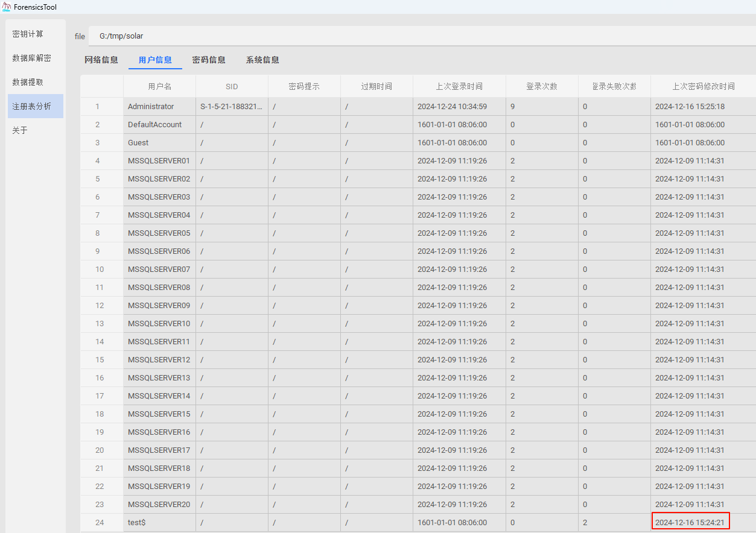Select the MSSQLSERVER07 username cell
The width and height of the screenshot is (756, 533).
click(x=160, y=270)
